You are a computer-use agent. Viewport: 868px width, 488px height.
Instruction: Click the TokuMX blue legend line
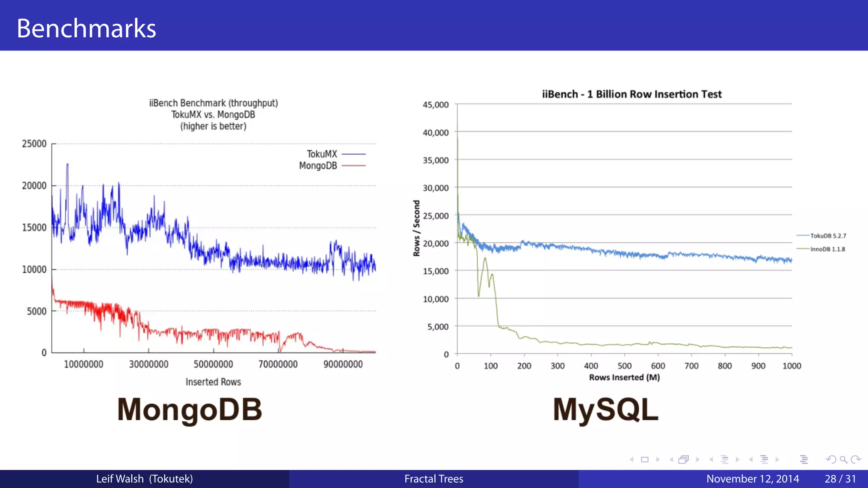[353, 154]
